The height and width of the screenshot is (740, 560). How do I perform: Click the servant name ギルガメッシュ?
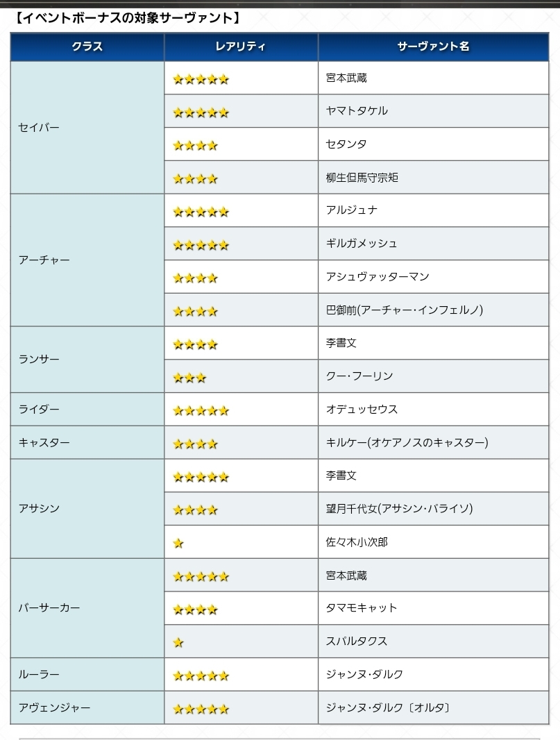pyautogui.click(x=362, y=244)
